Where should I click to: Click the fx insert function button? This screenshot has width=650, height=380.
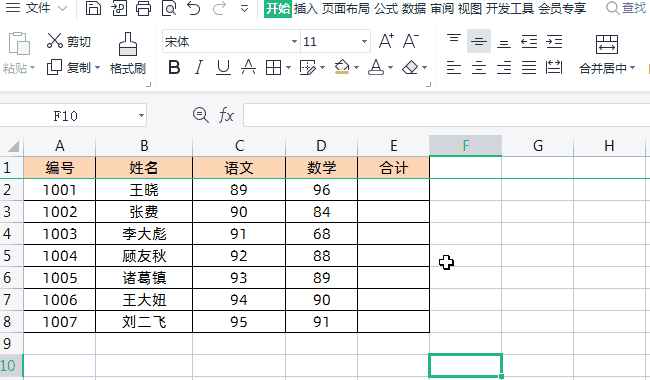click(x=226, y=115)
